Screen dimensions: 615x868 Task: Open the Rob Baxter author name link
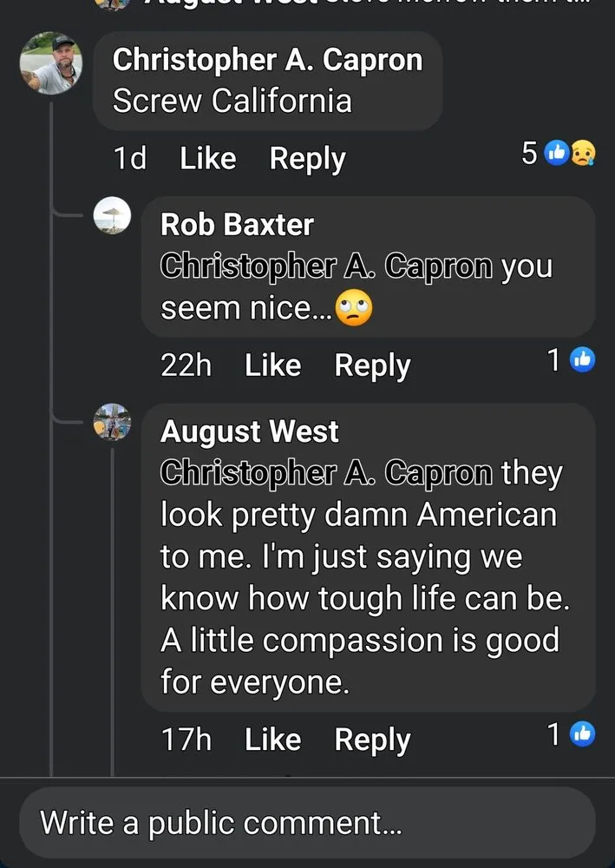[x=237, y=225]
